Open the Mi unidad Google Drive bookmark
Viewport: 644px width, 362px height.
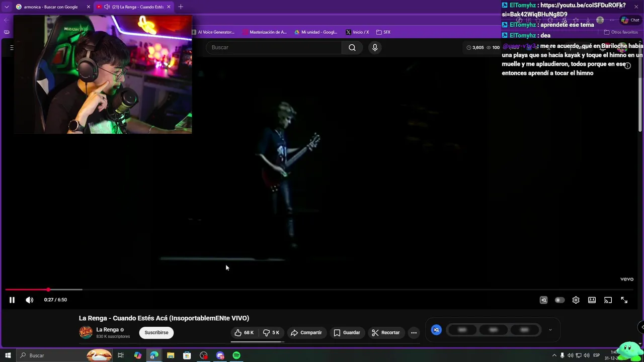tap(316, 32)
